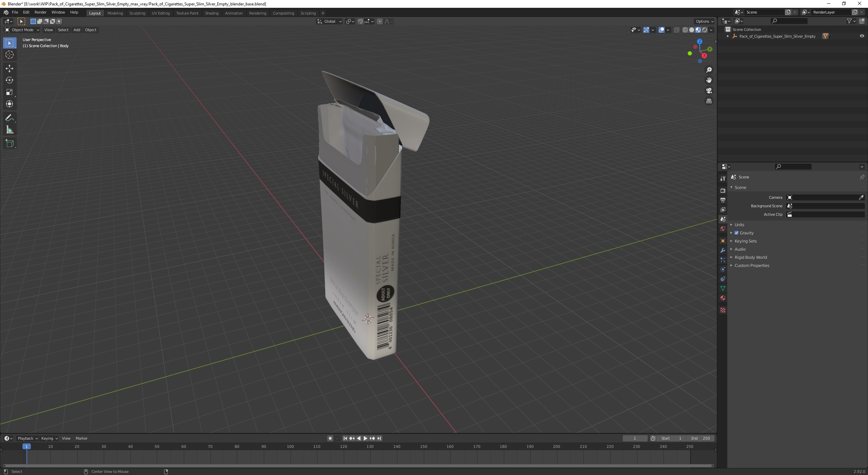The height and width of the screenshot is (475, 868).
Task: Switch to the Shading workspace tab
Action: tap(212, 13)
